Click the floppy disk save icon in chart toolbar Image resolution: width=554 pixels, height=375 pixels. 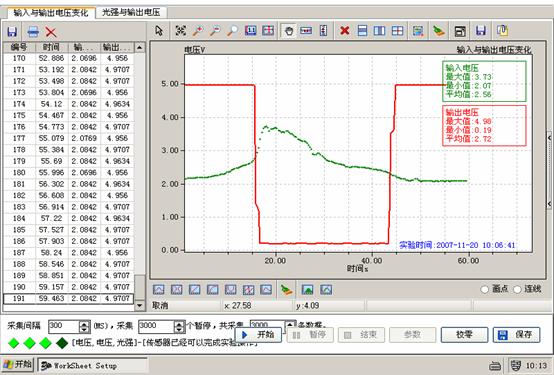pyautogui.click(x=481, y=31)
